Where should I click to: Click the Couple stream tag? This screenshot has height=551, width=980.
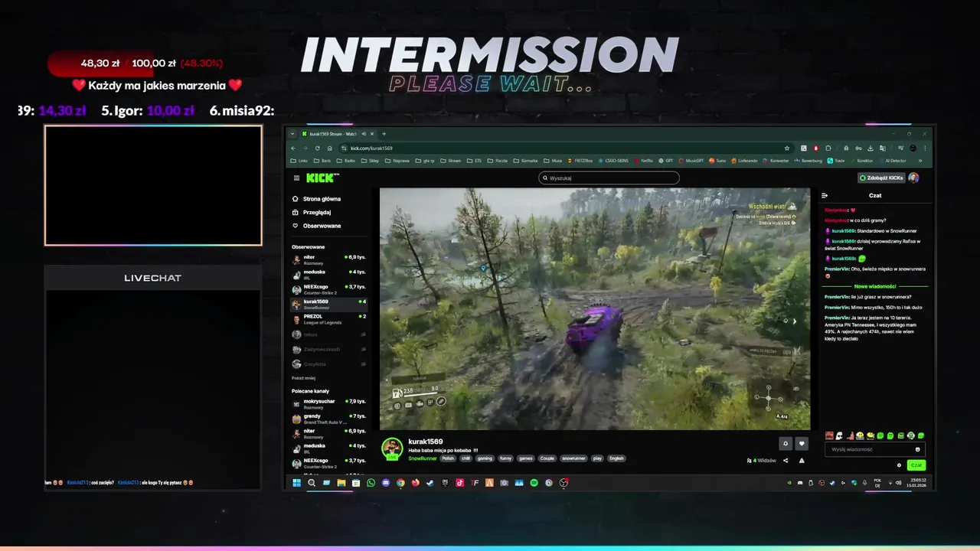tap(547, 458)
